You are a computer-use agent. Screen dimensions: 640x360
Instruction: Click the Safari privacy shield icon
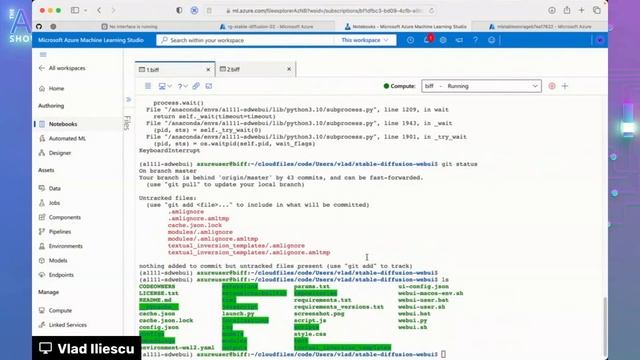[179, 11]
